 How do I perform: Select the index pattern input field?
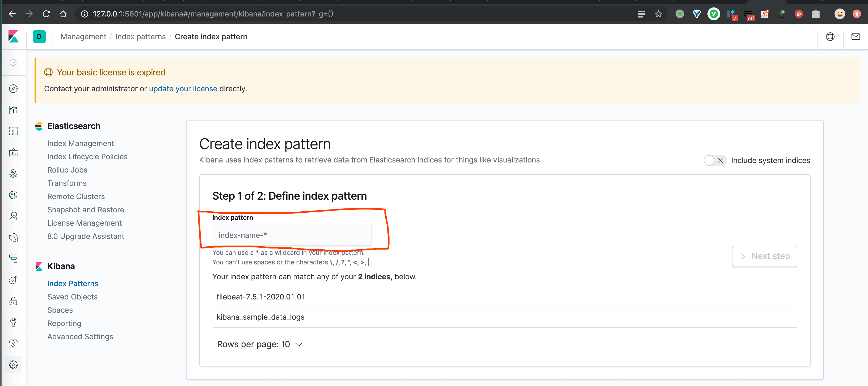[x=292, y=235]
